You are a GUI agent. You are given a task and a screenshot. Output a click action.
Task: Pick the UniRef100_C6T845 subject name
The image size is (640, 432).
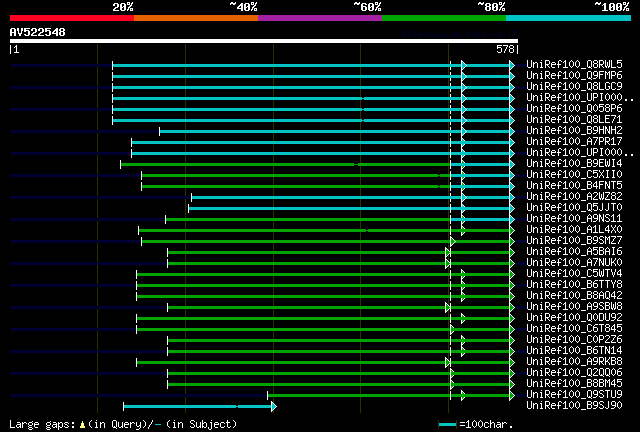coord(574,329)
